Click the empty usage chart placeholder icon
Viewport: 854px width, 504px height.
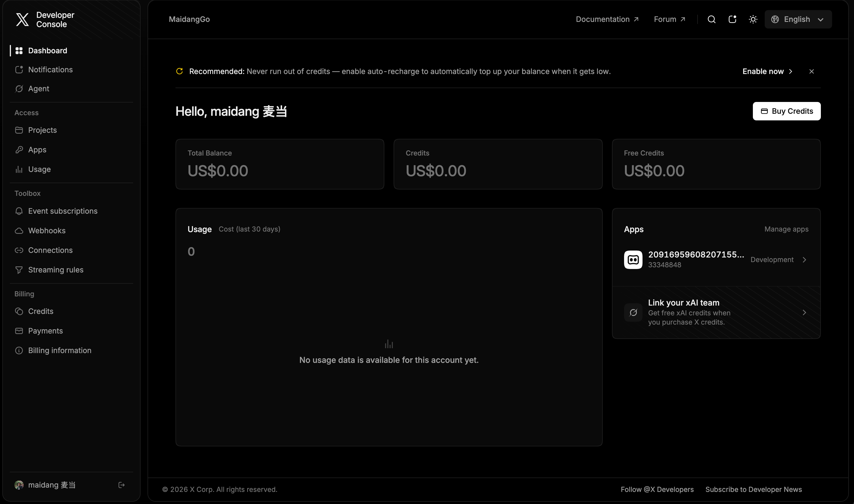389,344
